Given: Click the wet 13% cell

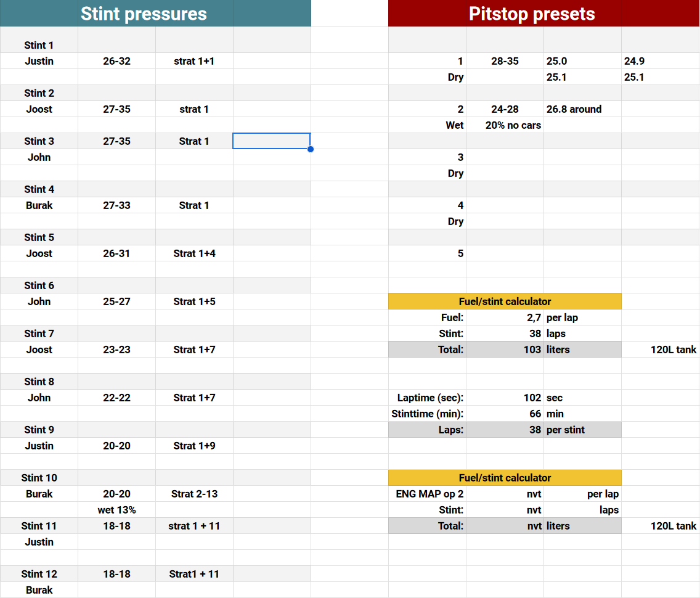Looking at the screenshot, I should pos(116,510).
